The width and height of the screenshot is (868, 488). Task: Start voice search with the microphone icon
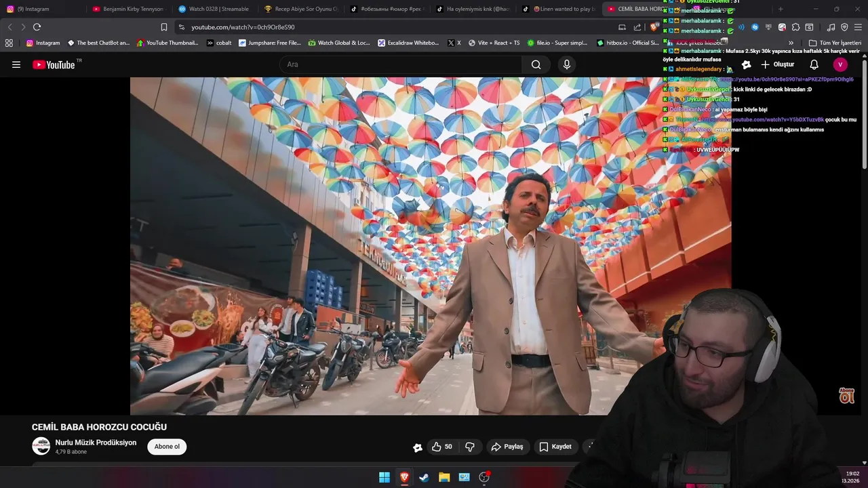point(567,64)
